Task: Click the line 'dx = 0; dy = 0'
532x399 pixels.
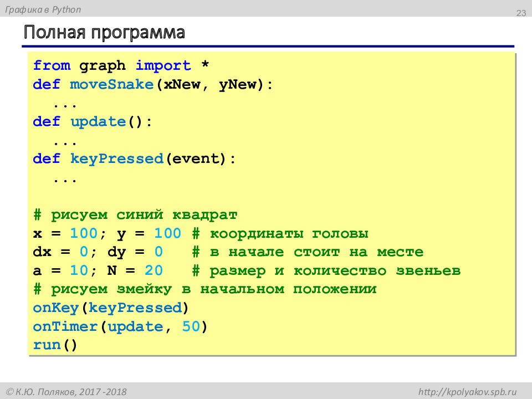Action: click(x=98, y=252)
